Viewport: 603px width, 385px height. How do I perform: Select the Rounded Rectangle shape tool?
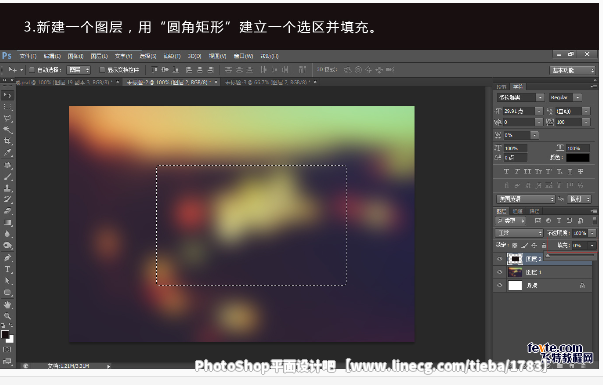(x=7, y=292)
